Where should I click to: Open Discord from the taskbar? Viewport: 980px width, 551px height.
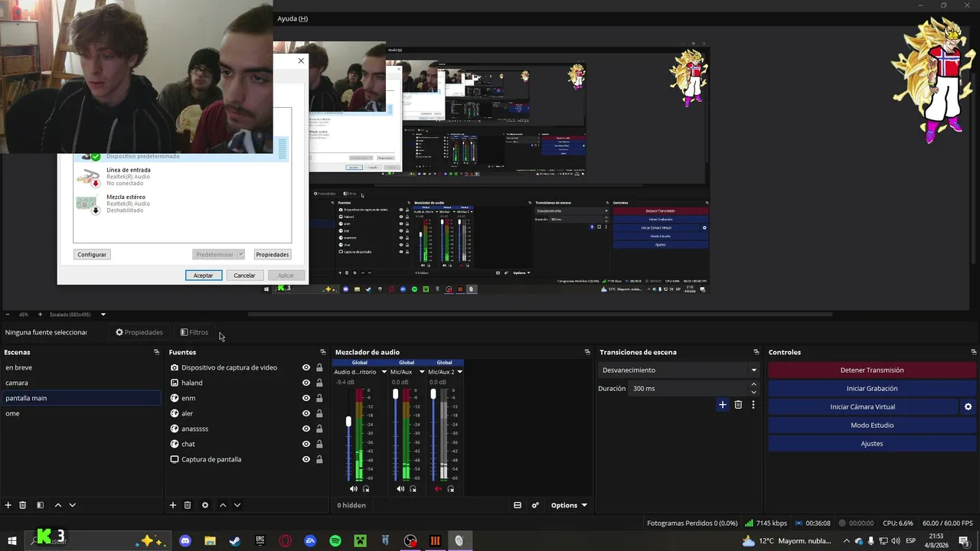tap(185, 541)
